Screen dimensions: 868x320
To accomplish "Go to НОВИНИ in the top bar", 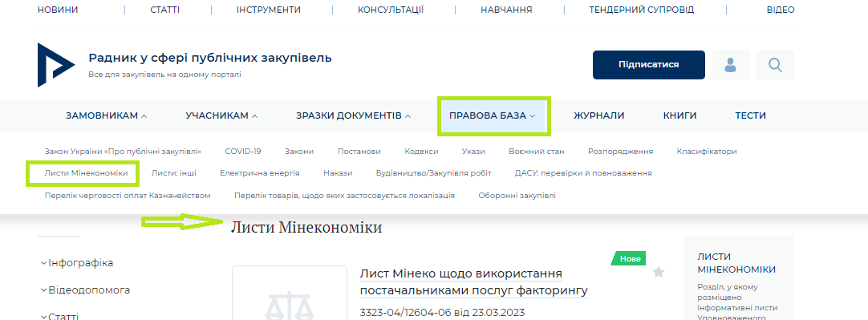I will (58, 10).
